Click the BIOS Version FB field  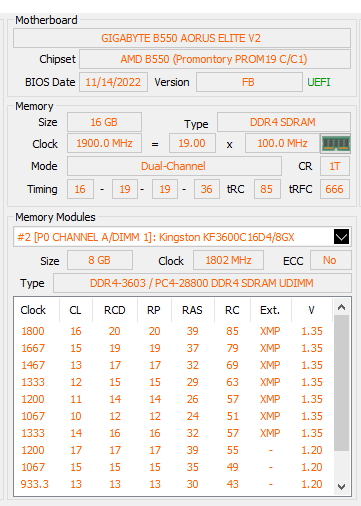249,82
